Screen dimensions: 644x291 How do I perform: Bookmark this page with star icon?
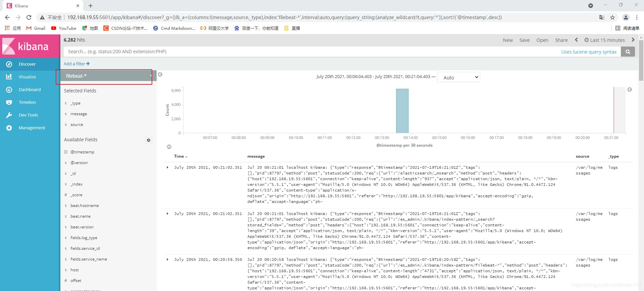612,17
